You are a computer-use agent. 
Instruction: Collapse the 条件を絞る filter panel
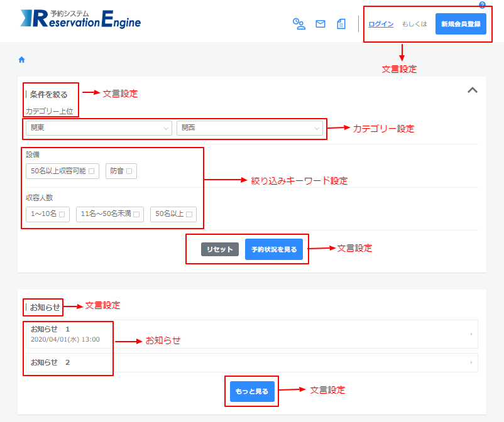[473, 90]
